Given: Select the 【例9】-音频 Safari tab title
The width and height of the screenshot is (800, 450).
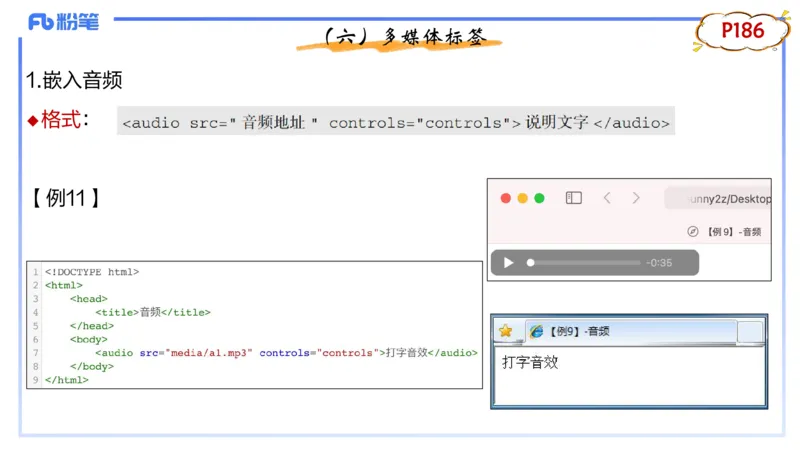Looking at the screenshot, I should [x=734, y=232].
